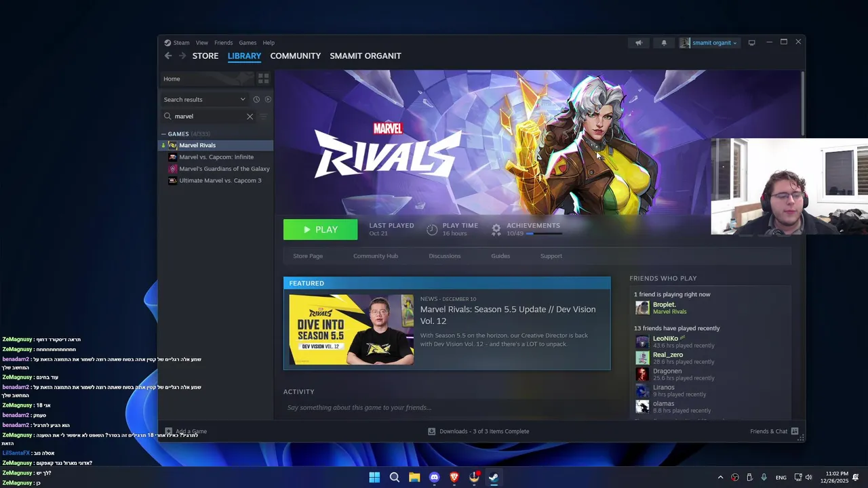Click the library page vertical scrollbar
Image resolution: width=868 pixels, height=488 pixels.
pyautogui.click(x=803, y=103)
